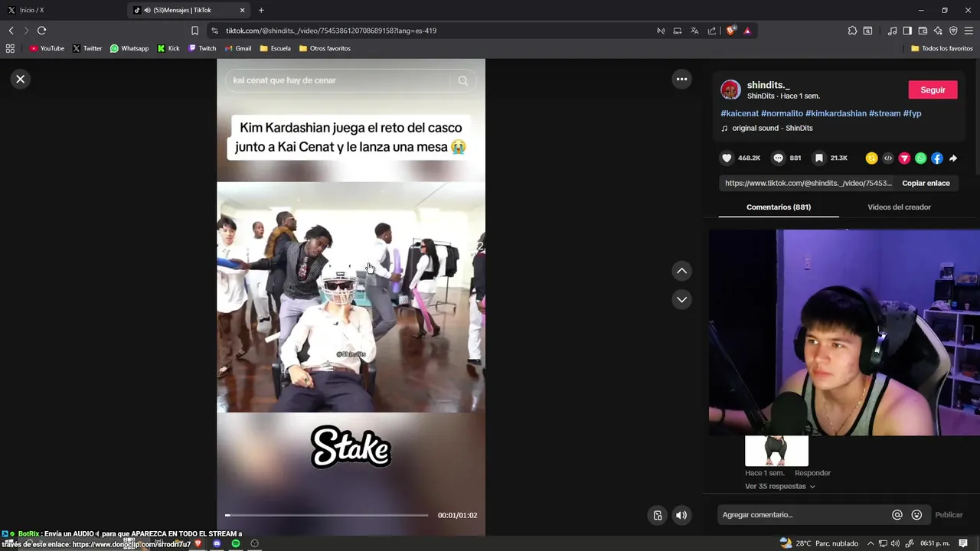Click the #kaicenat hashtag
This screenshot has height=551, width=980.
coord(740,113)
